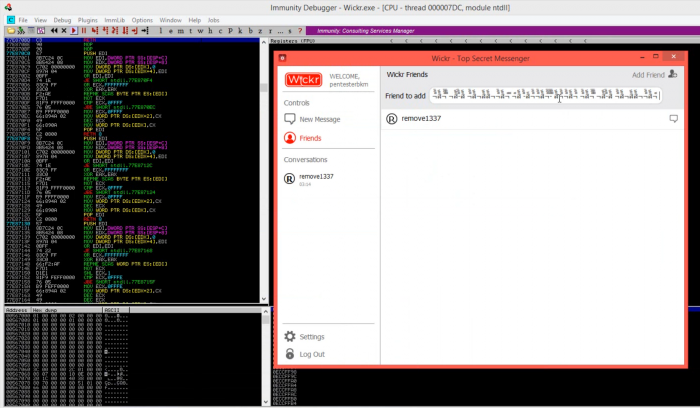Screen dimensions: 700x408
Task: Click the Settings gear icon in Wickr
Action: [x=290, y=337]
